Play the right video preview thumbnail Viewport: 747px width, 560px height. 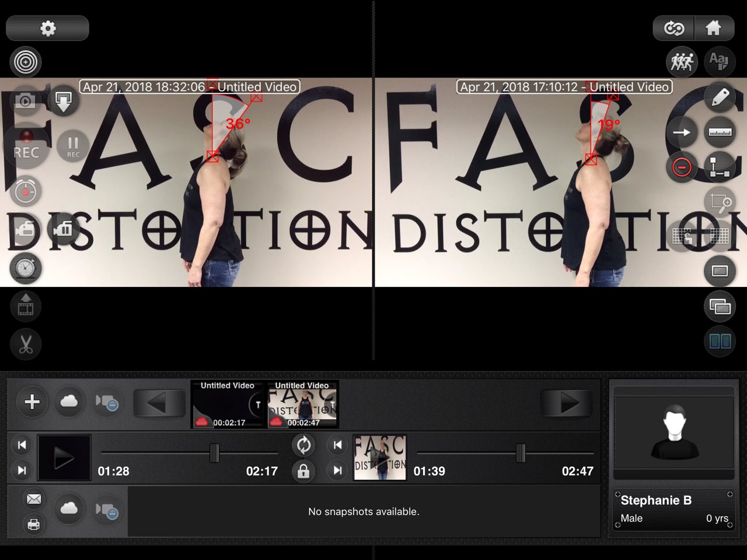(380, 459)
